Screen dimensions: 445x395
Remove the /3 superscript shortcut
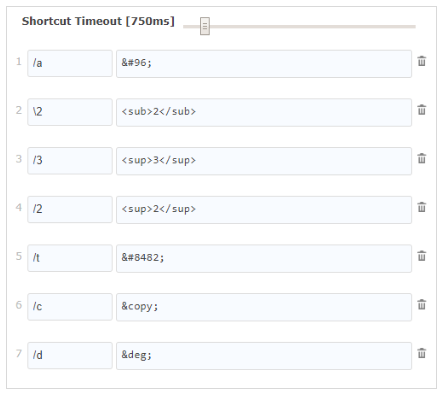[422, 159]
